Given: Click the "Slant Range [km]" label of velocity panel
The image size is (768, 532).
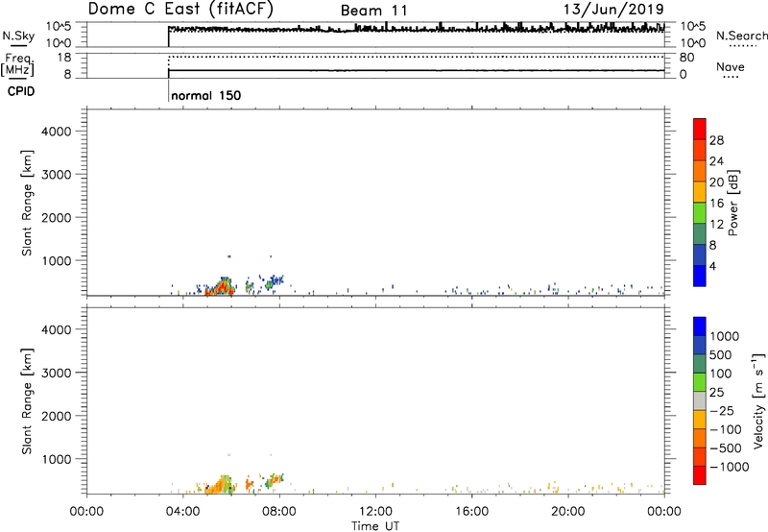Looking at the screenshot, I should pos(27,400).
